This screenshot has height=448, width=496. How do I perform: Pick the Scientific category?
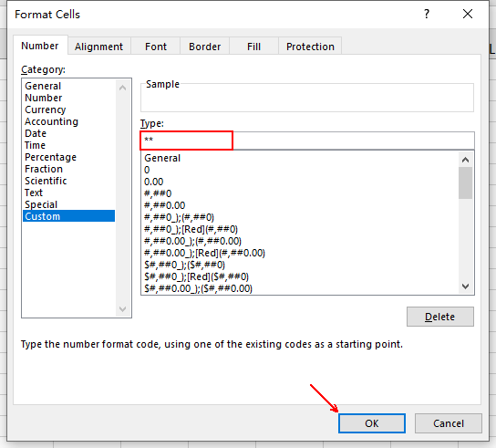click(46, 181)
